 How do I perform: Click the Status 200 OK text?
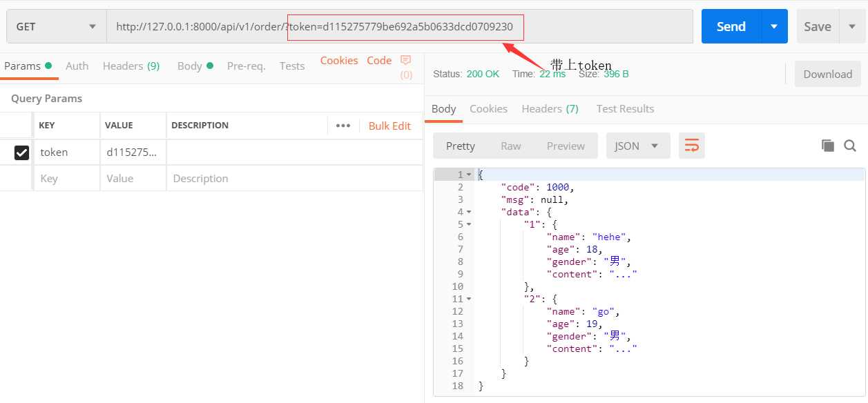pyautogui.click(x=466, y=74)
